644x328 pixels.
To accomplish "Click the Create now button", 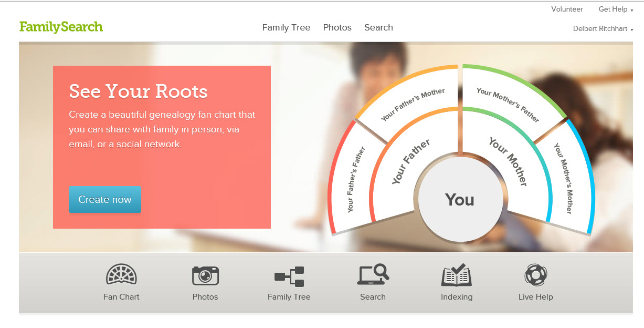I will [x=105, y=199].
